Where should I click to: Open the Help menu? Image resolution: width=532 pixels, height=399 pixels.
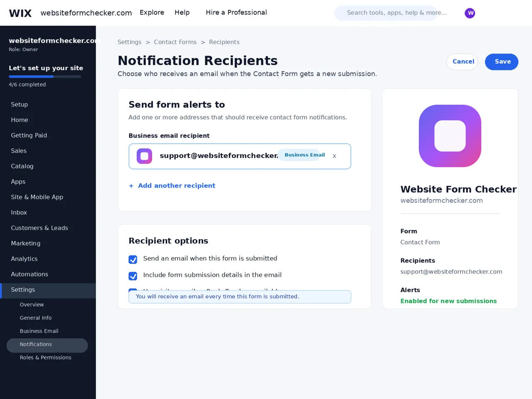point(182,12)
